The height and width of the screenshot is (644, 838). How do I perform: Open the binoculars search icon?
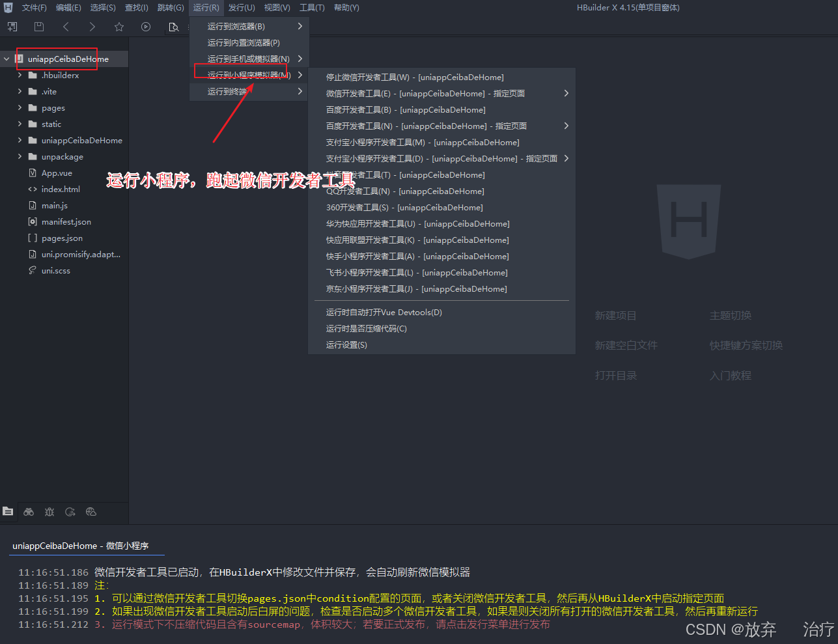point(29,512)
